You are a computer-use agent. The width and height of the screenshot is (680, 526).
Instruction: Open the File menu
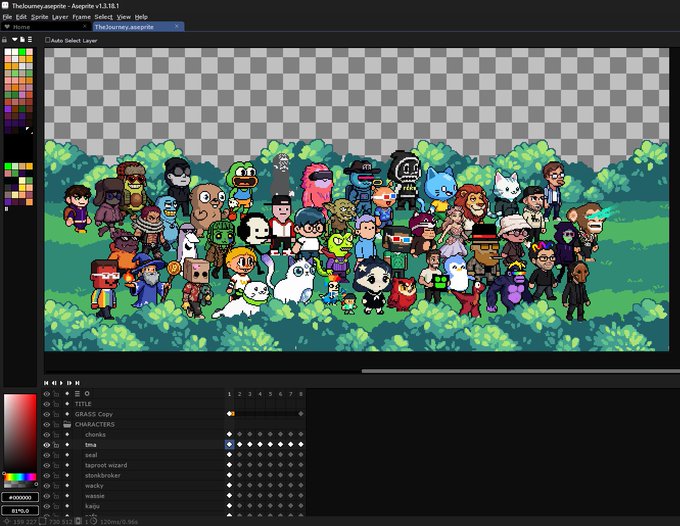[7, 17]
